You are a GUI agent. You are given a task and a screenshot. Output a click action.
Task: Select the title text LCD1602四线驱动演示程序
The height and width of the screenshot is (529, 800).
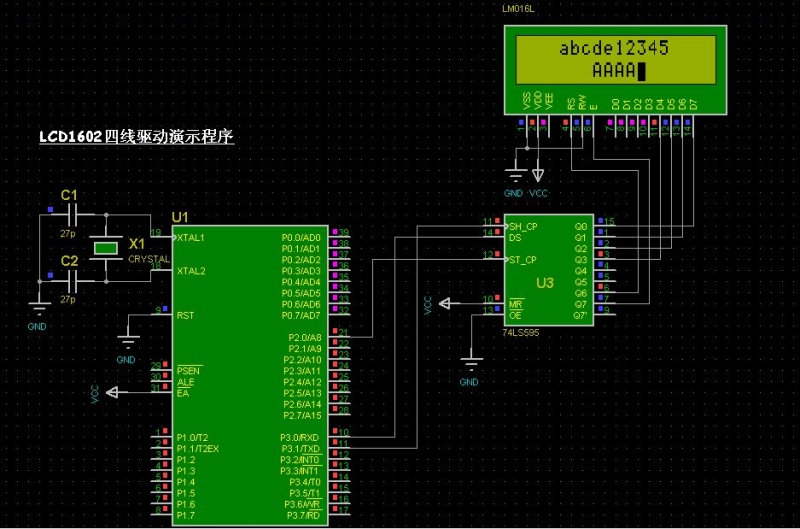point(136,137)
